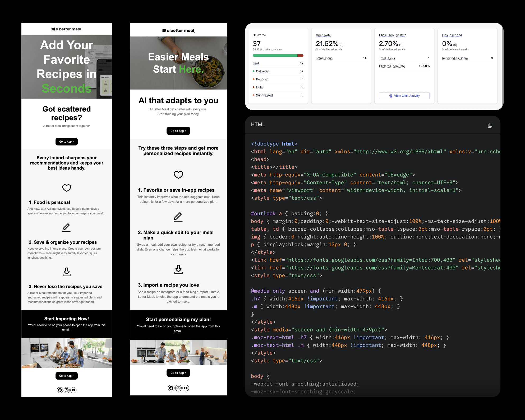
Task: Click the Reported as Spam label
Action: click(x=455, y=58)
